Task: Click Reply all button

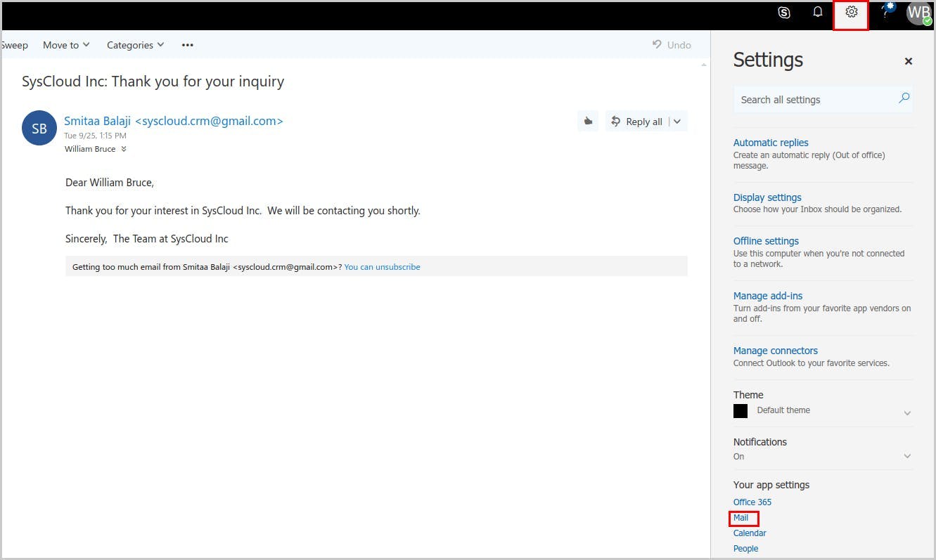Action: (x=636, y=122)
